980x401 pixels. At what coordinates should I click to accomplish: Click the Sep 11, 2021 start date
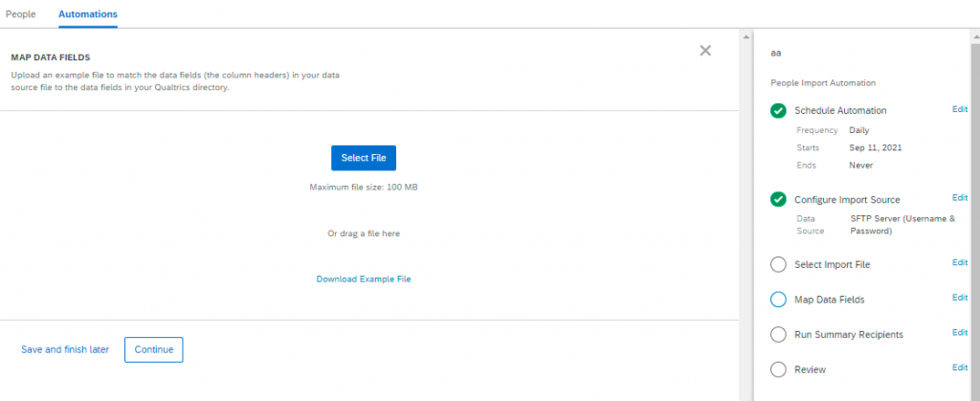pyautogui.click(x=875, y=148)
